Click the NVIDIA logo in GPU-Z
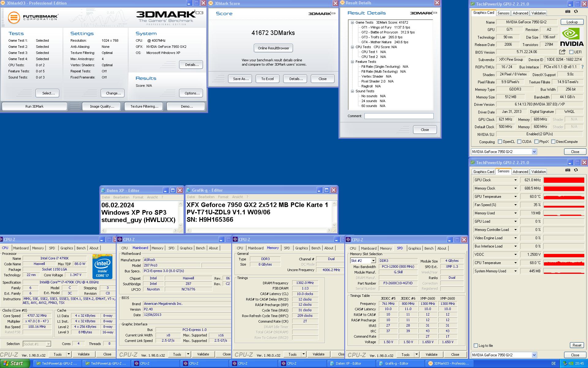The height and width of the screenshot is (368, 588). 571,37
